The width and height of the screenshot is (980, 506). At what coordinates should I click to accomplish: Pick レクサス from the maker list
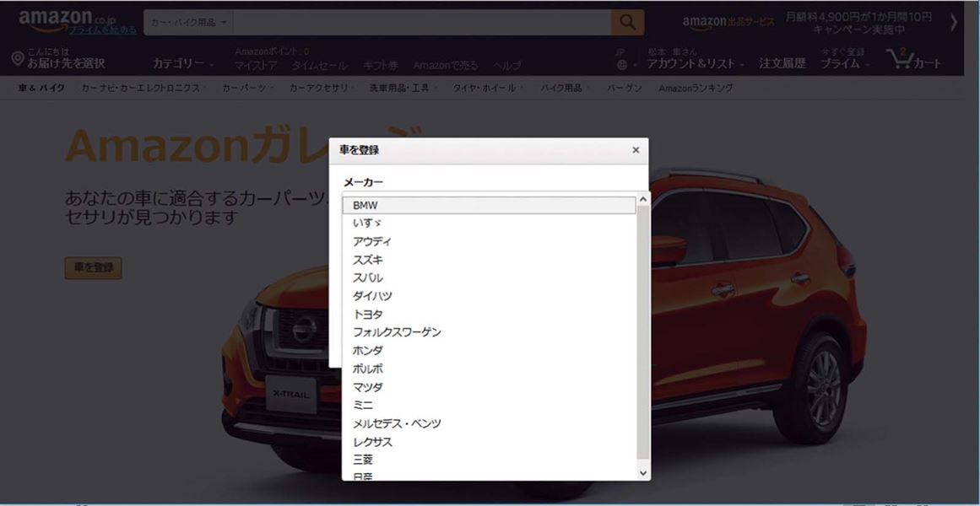[489, 442]
